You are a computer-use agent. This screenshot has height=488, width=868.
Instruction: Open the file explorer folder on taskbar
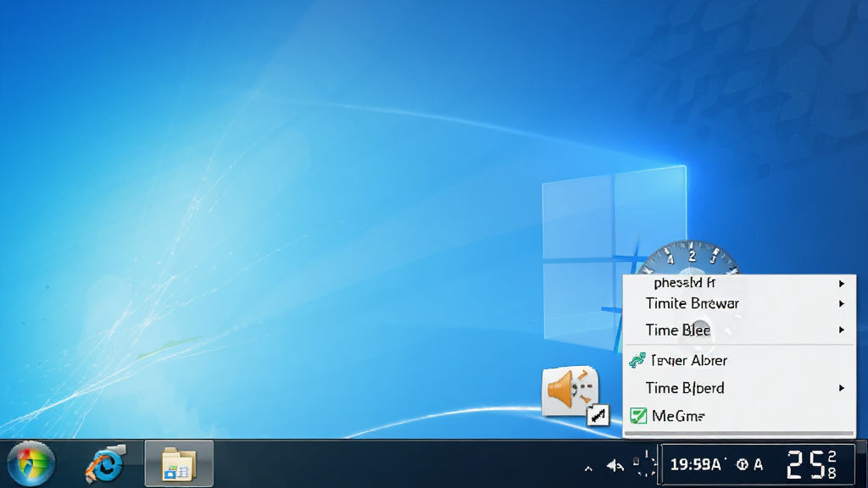pyautogui.click(x=179, y=463)
